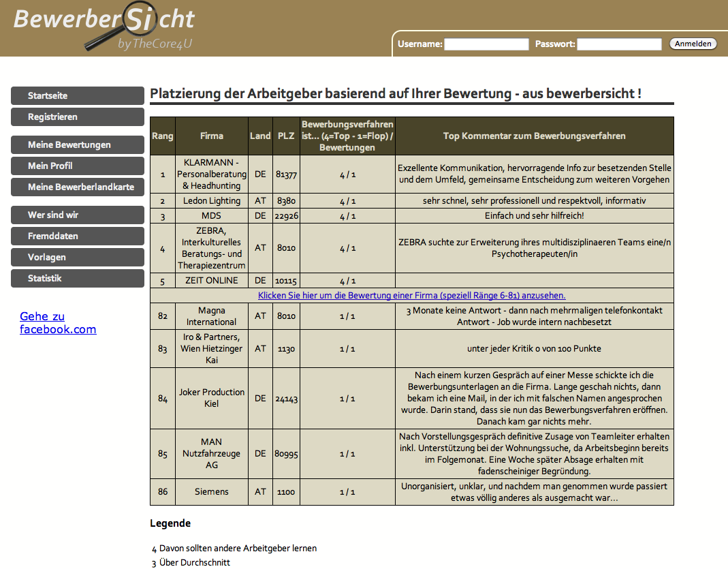Open the Wer sind wir page
This screenshot has width=728, height=569.
(x=78, y=215)
